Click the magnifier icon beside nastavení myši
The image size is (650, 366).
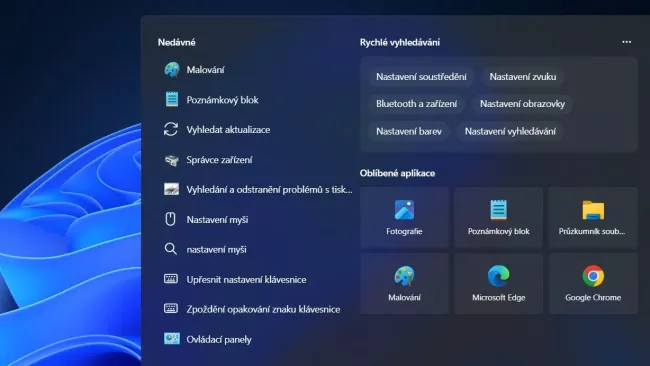[170, 249]
